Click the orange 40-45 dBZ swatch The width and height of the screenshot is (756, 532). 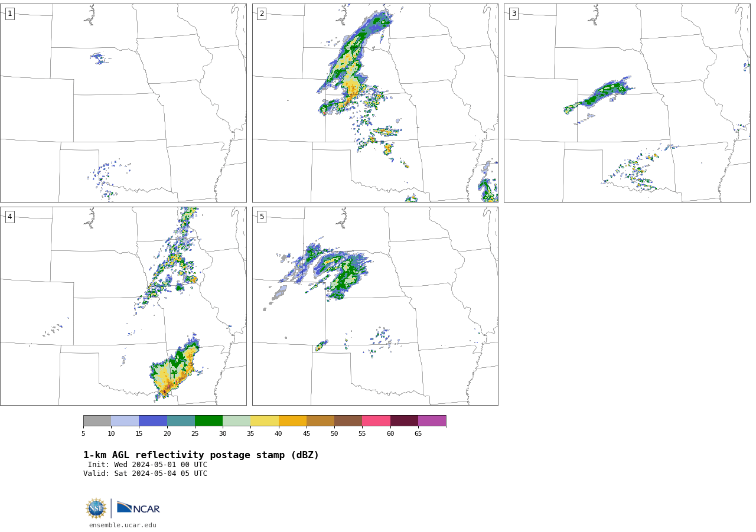click(292, 421)
